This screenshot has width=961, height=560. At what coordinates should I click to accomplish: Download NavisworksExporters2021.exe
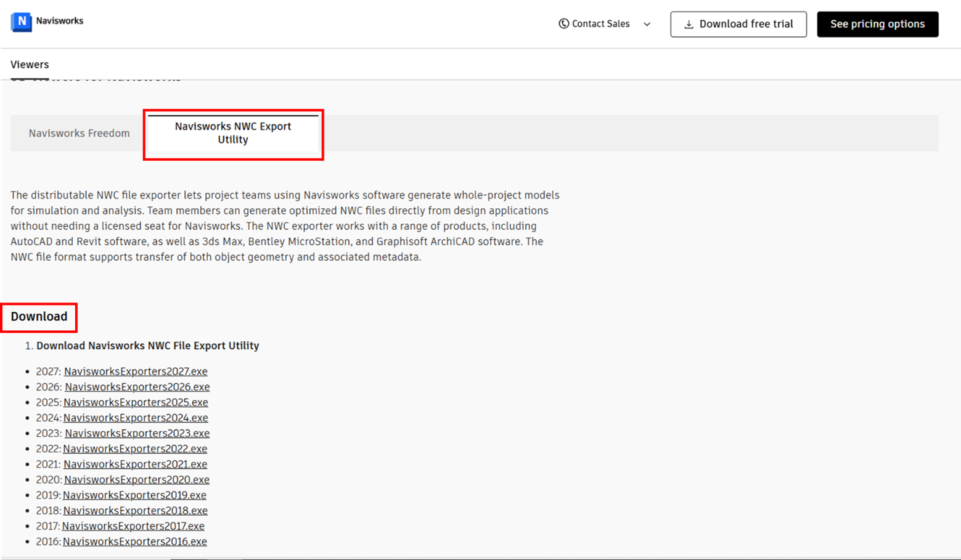135,464
